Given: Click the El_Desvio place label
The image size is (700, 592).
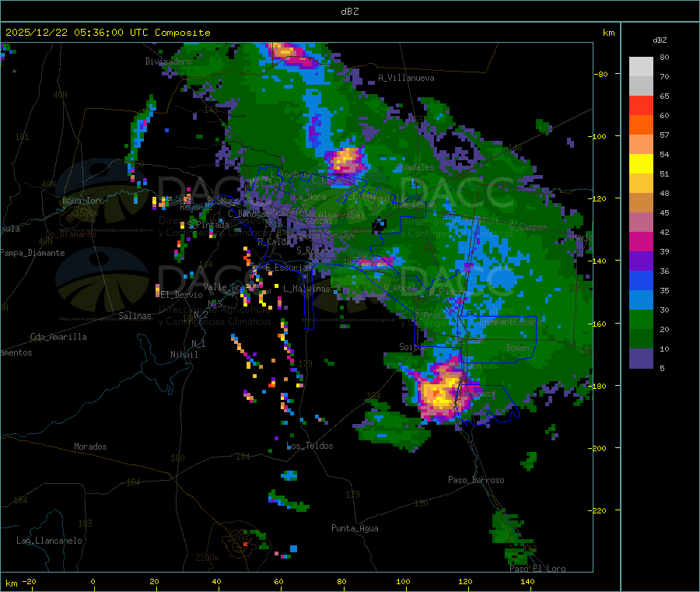Looking at the screenshot, I should 182,295.
